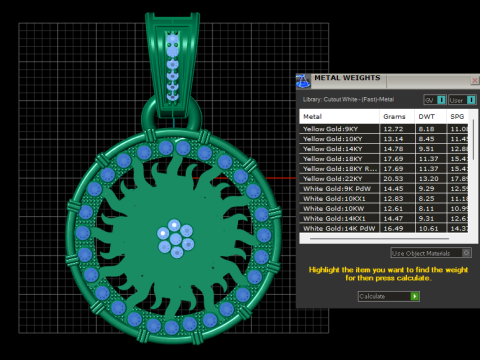The image size is (480, 360).
Task: Select the White Gold:9K PdW row
Action: coord(384,189)
